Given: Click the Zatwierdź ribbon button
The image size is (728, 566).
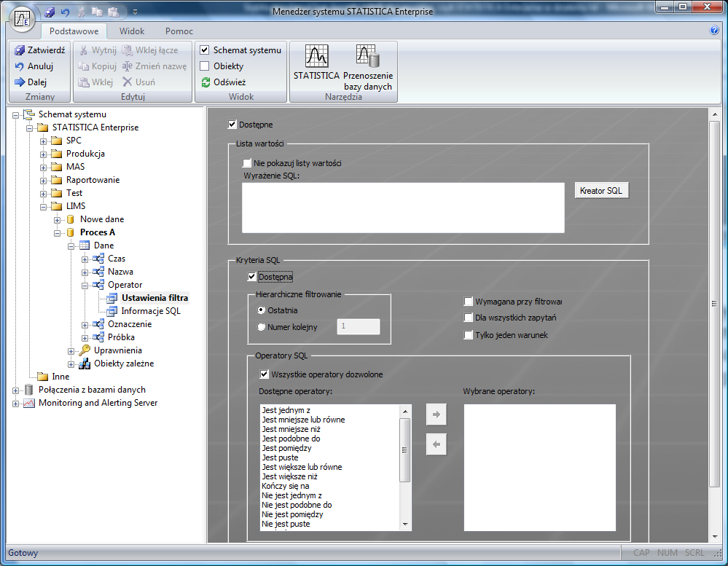Looking at the screenshot, I should 39,50.
